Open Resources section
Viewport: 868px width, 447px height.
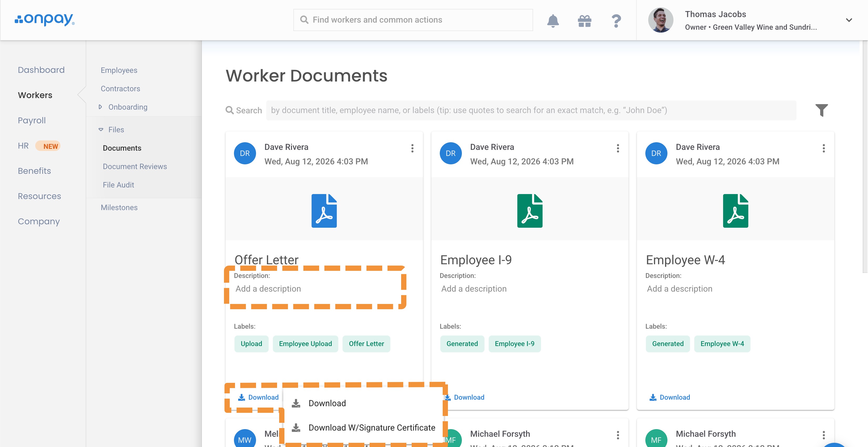coord(39,196)
